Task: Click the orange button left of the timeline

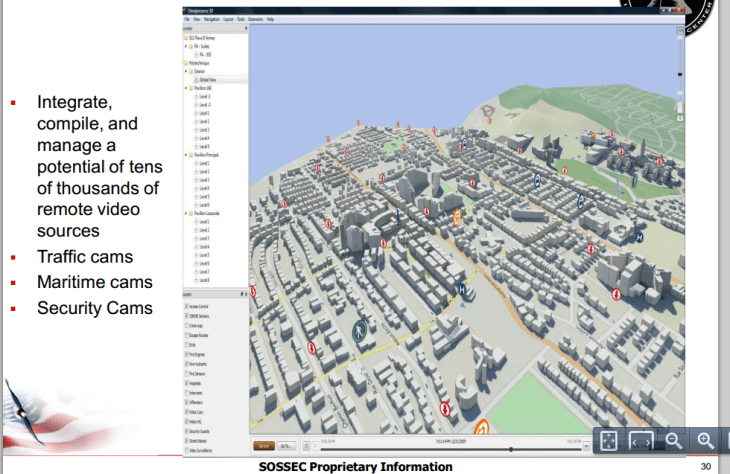Action: pos(263,445)
